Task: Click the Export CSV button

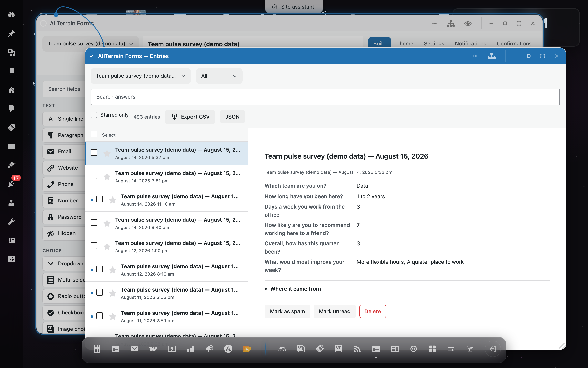Action: tap(190, 117)
